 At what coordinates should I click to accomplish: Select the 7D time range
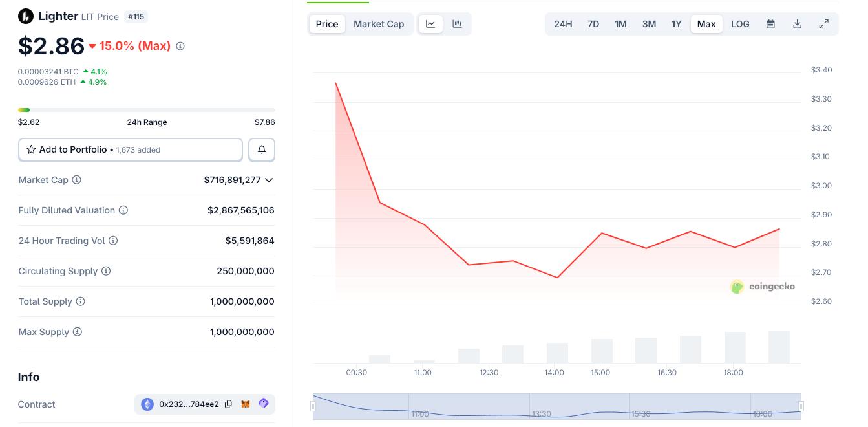[593, 24]
